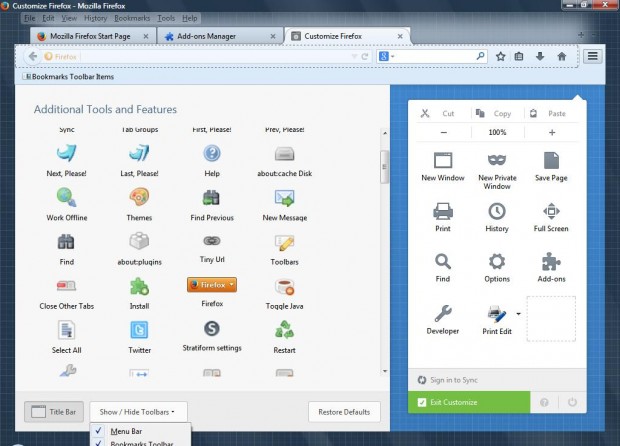Open the Options gear icon
Viewport: 620px width, 446px height.
497,261
